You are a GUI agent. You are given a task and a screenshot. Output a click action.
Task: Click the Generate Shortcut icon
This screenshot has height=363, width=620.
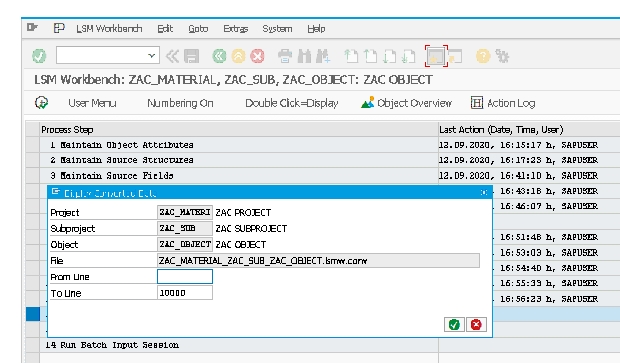click(x=456, y=56)
